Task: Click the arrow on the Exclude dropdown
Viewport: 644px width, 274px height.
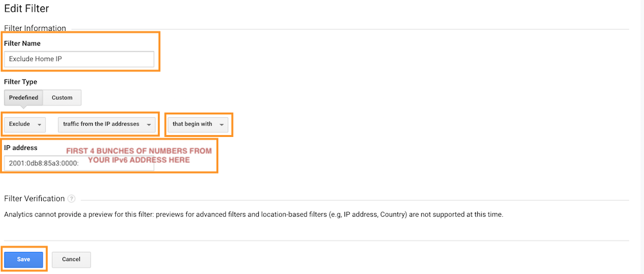Action: pos(39,125)
